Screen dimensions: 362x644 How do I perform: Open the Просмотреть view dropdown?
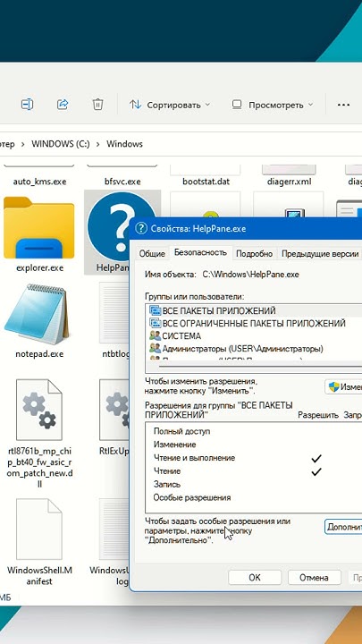[x=272, y=105]
